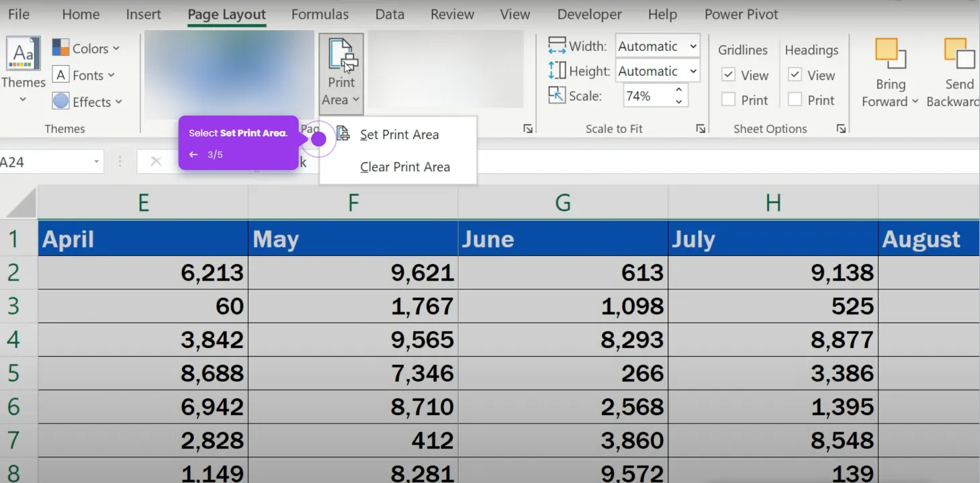This screenshot has height=483, width=980.
Task: Toggle Headings View checkbox
Action: coord(795,75)
